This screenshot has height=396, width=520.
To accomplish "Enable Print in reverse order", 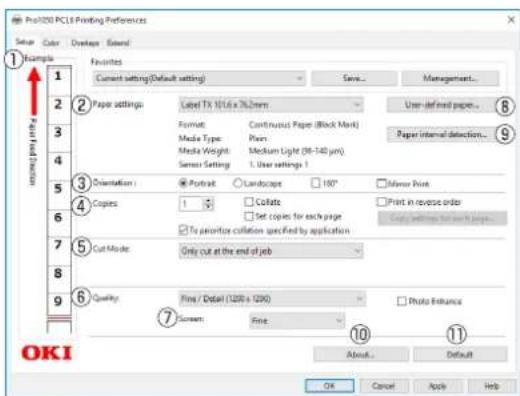I will [381, 202].
